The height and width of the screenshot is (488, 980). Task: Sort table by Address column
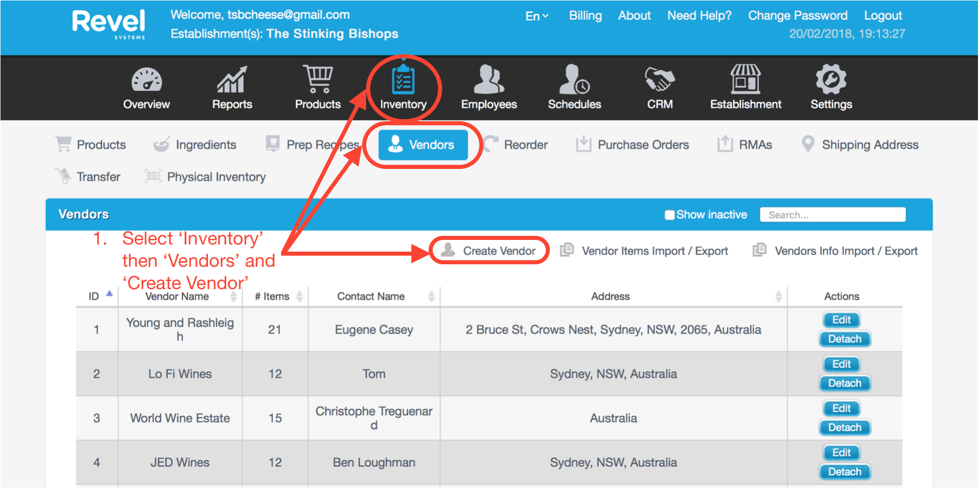[613, 296]
